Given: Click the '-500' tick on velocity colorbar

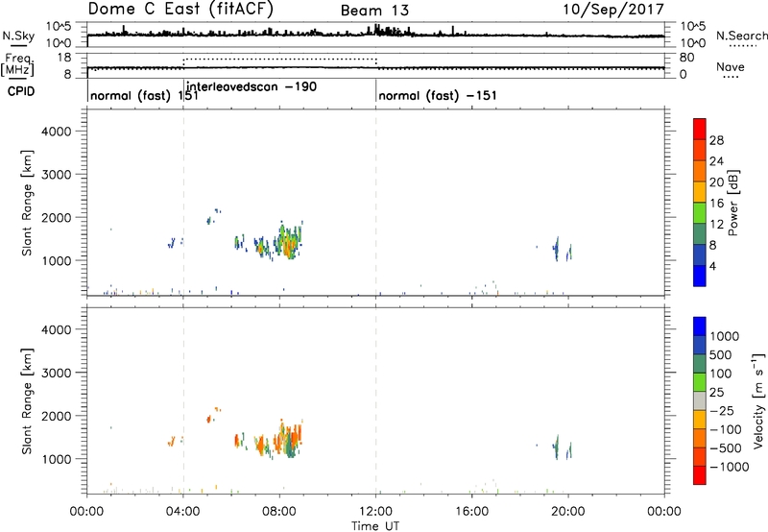Looking at the screenshot, I should click(726, 447).
